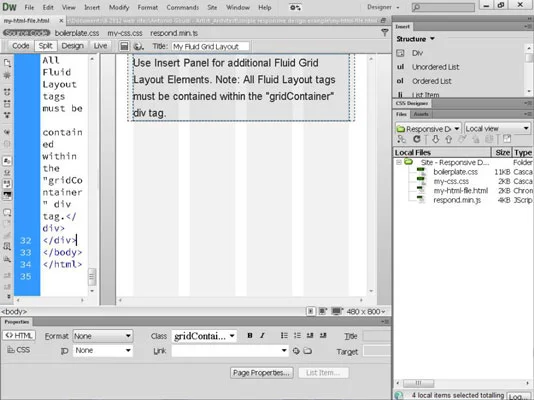The width and height of the screenshot is (534, 400).
Task: Open window size 480 x 800 dropdown
Action: point(366,311)
